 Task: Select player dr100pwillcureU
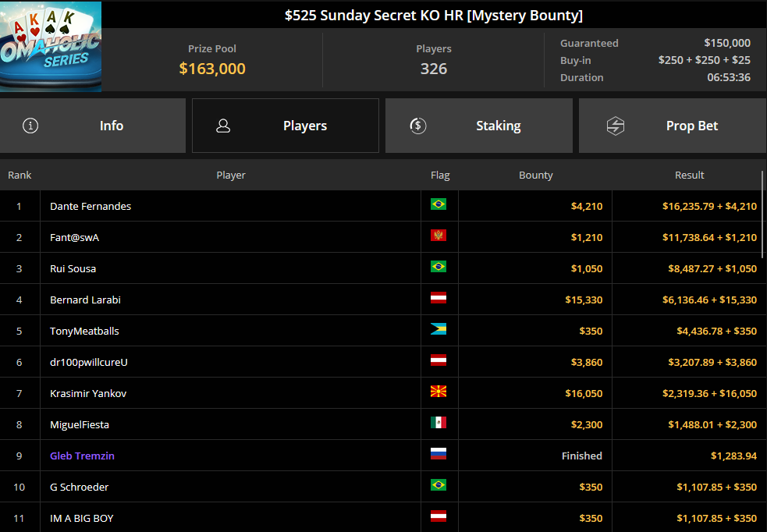point(88,362)
